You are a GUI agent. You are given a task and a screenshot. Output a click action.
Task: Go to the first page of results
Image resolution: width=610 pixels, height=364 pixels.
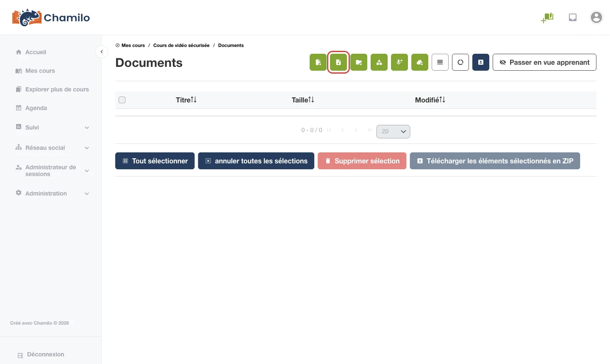coord(329,130)
